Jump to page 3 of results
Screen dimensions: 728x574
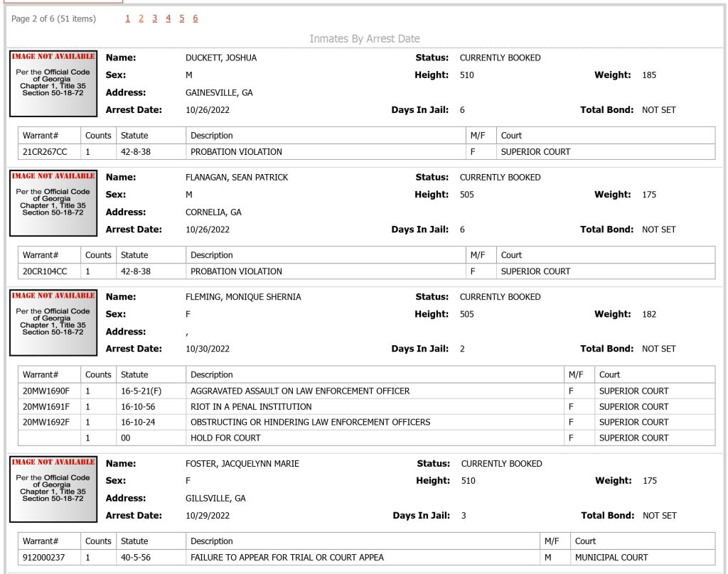pos(154,18)
